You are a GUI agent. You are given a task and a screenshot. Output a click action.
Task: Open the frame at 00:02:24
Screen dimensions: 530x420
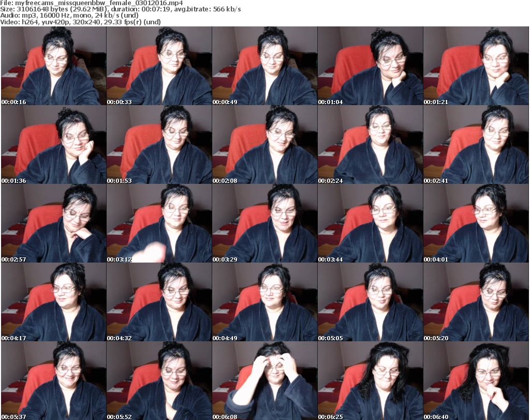coord(370,144)
